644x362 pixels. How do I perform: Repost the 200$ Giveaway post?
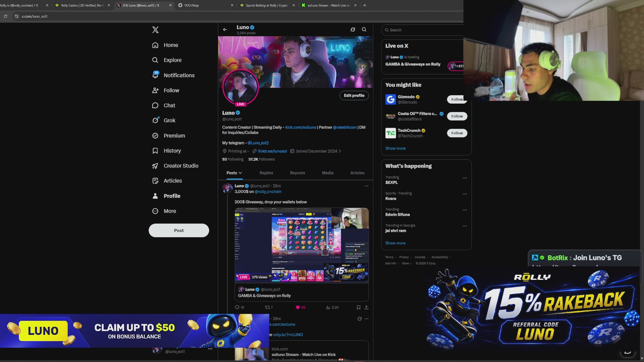pos(269,307)
